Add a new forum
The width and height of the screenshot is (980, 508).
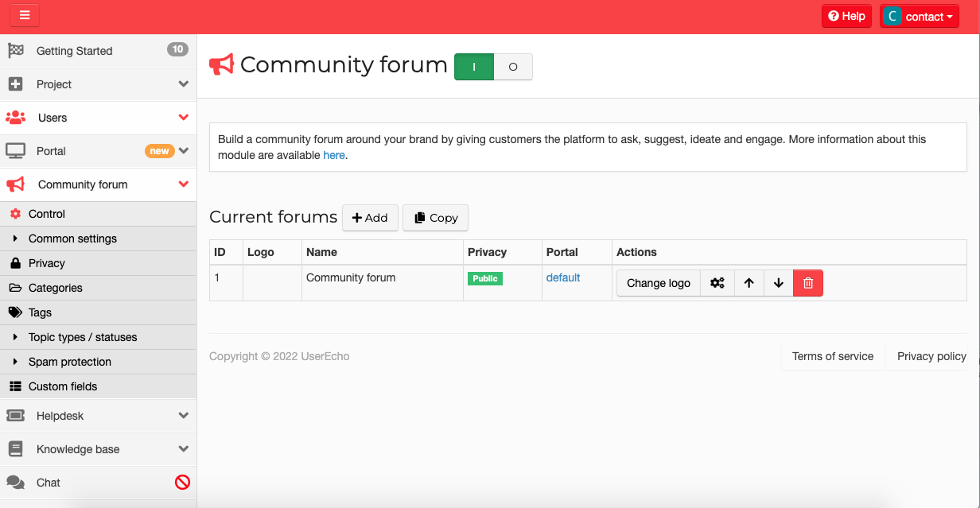(x=370, y=218)
